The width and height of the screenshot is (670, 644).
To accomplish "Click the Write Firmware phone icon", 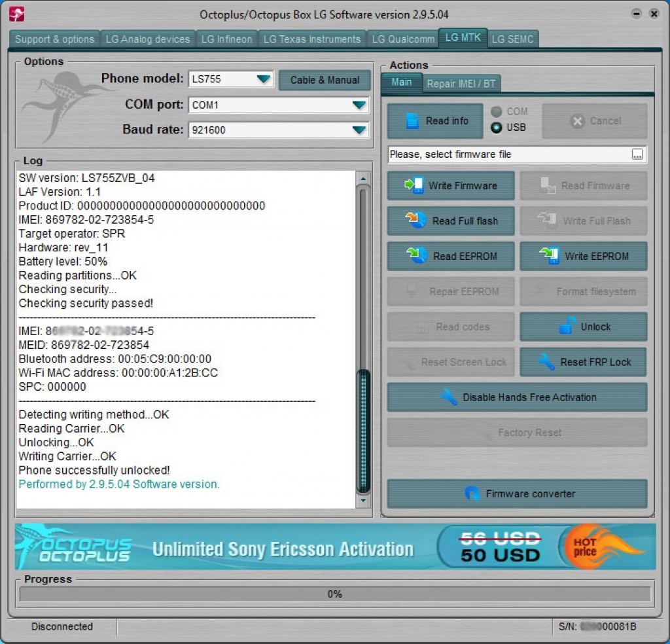I will click(x=414, y=185).
